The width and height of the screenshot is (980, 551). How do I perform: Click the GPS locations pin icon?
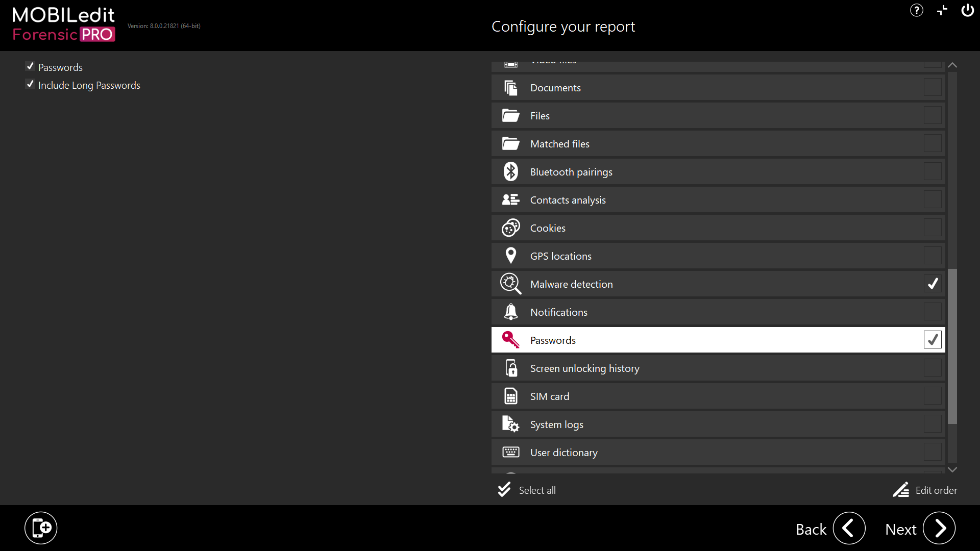[510, 256]
